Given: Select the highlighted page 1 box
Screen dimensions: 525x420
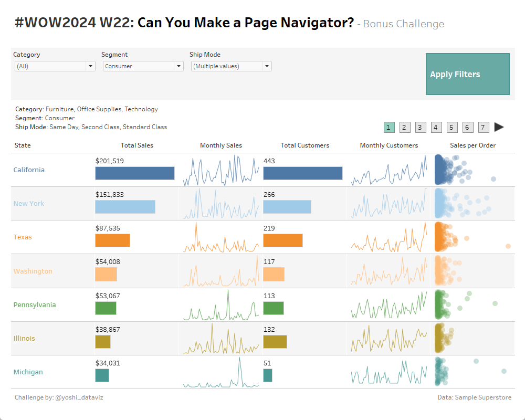Looking at the screenshot, I should click(x=389, y=127).
